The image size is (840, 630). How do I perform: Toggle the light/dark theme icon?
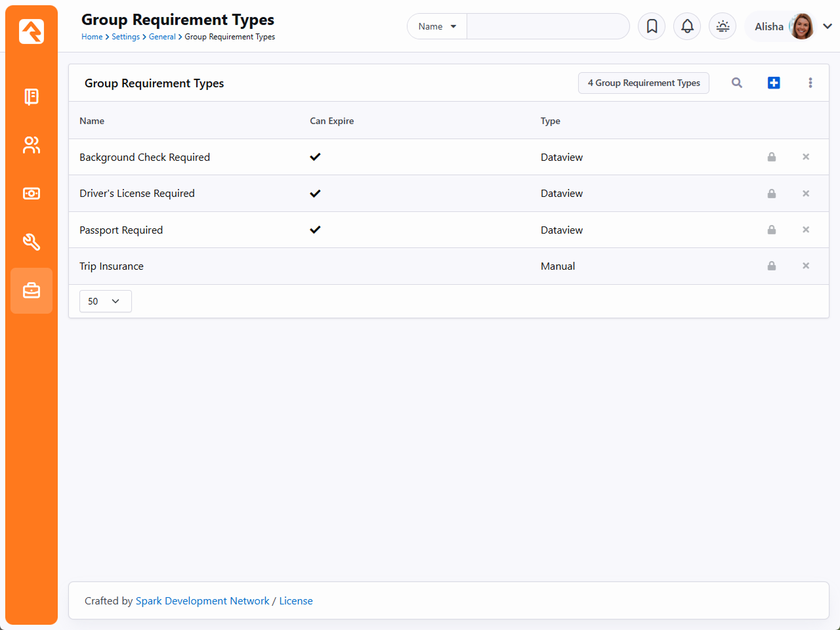coord(723,26)
